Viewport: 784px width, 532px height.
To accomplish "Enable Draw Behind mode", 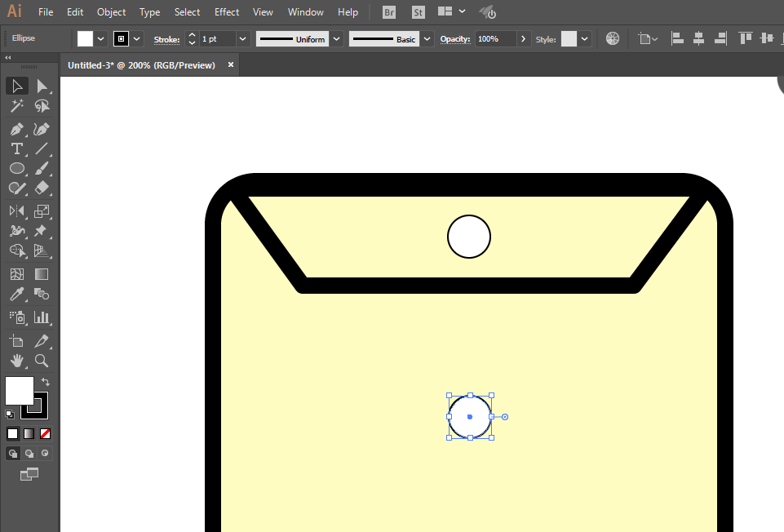I will pyautogui.click(x=29, y=454).
